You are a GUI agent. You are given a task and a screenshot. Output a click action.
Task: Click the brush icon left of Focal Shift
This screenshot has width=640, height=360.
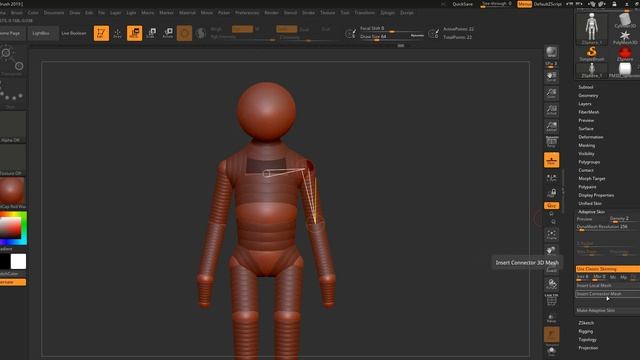coord(350,33)
